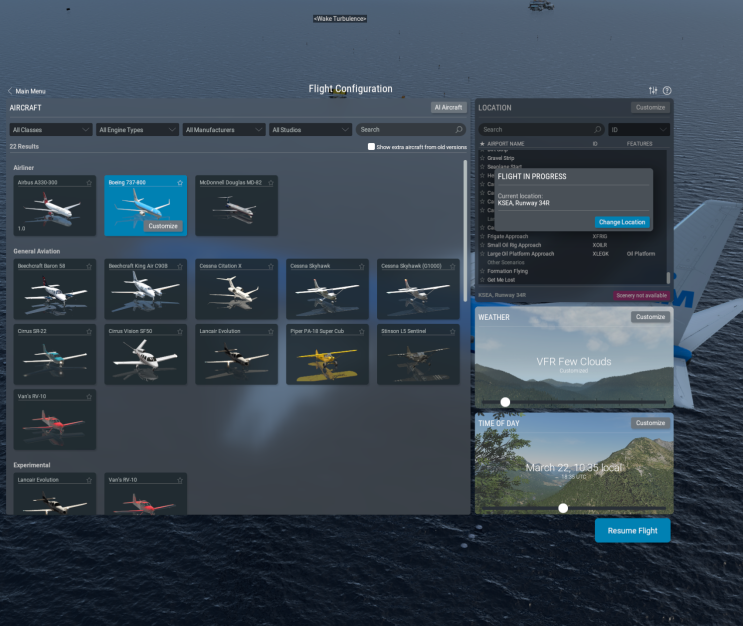Toggle favorite star for Small Oil Rig Approach
The image size is (743, 626).
[x=482, y=245]
